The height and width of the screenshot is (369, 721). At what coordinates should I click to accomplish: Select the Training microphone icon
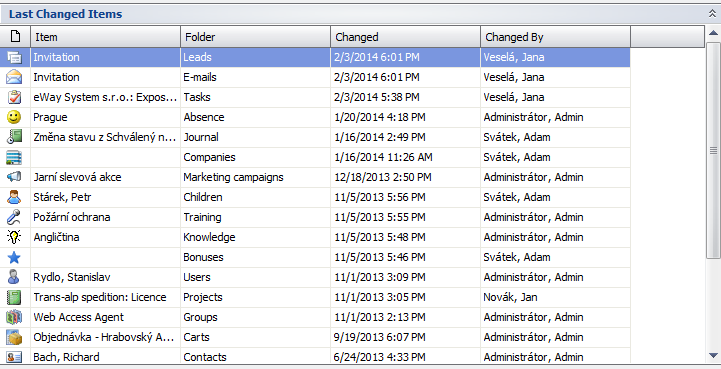(x=14, y=217)
